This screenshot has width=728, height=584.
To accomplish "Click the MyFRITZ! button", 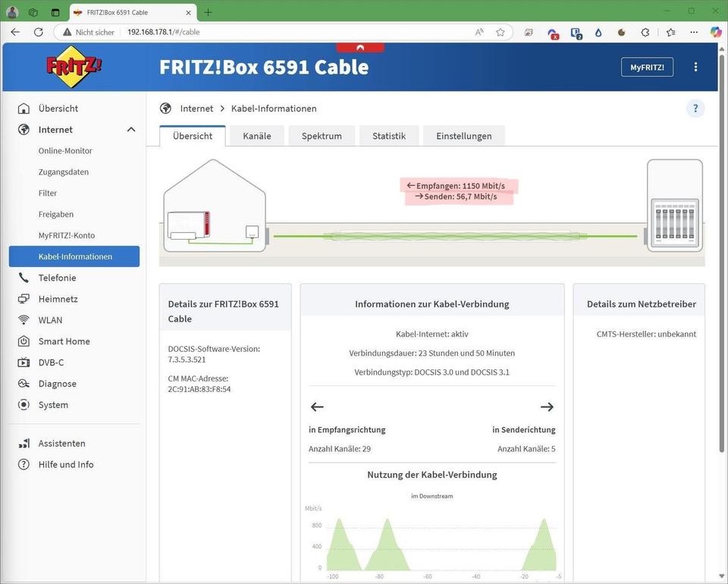I will [647, 67].
